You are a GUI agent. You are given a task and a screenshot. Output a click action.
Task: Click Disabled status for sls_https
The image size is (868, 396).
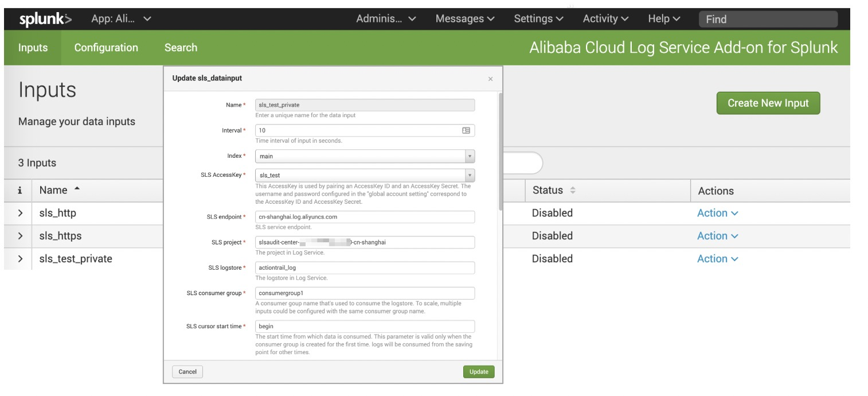click(552, 236)
